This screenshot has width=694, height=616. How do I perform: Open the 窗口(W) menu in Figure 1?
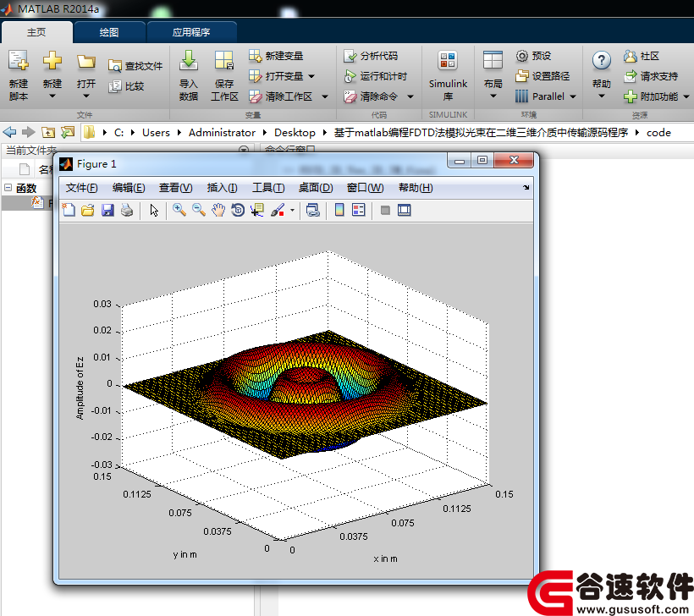point(365,188)
